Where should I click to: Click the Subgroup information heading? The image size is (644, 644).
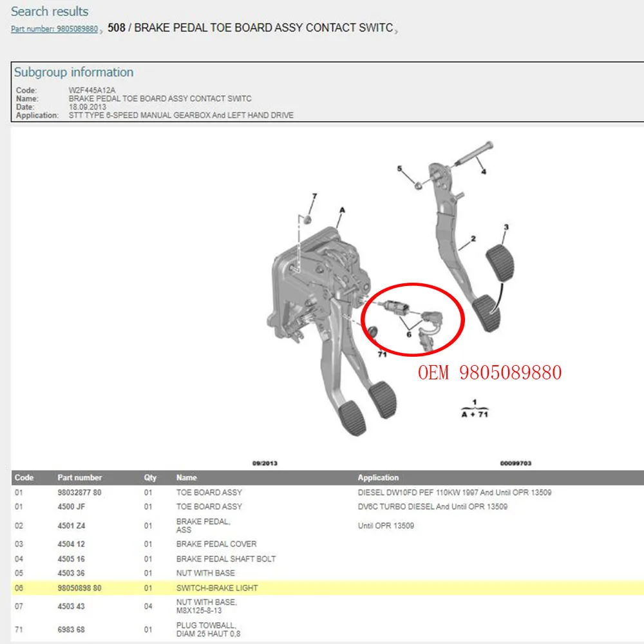tap(74, 72)
